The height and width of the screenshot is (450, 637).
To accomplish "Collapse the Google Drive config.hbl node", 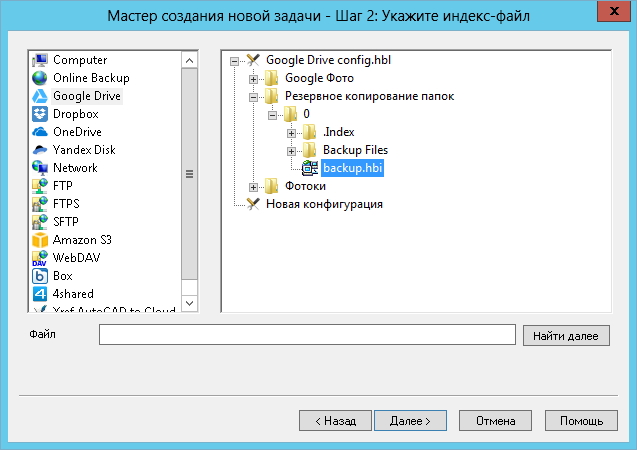I will 234,61.
